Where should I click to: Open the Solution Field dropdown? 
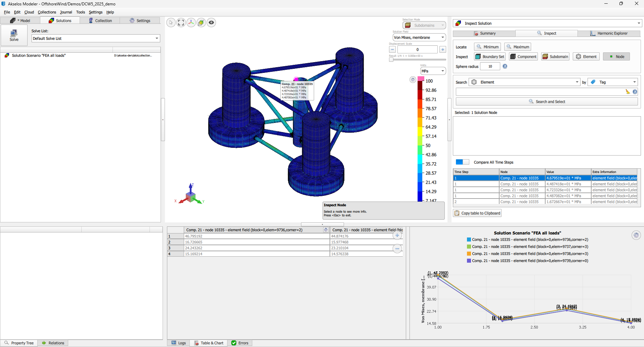pos(419,37)
